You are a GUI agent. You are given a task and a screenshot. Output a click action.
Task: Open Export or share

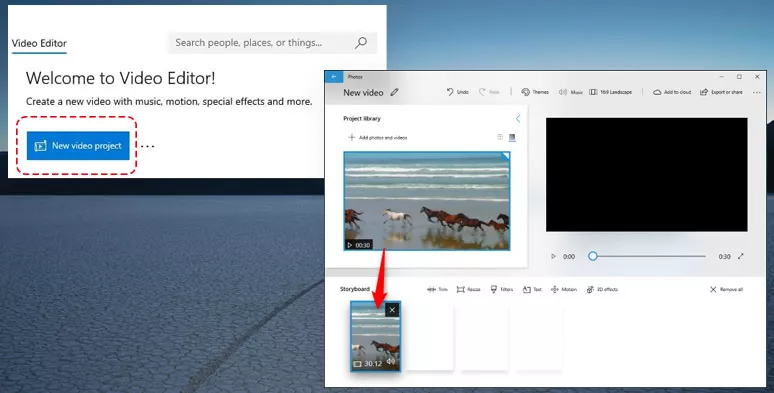pos(721,92)
